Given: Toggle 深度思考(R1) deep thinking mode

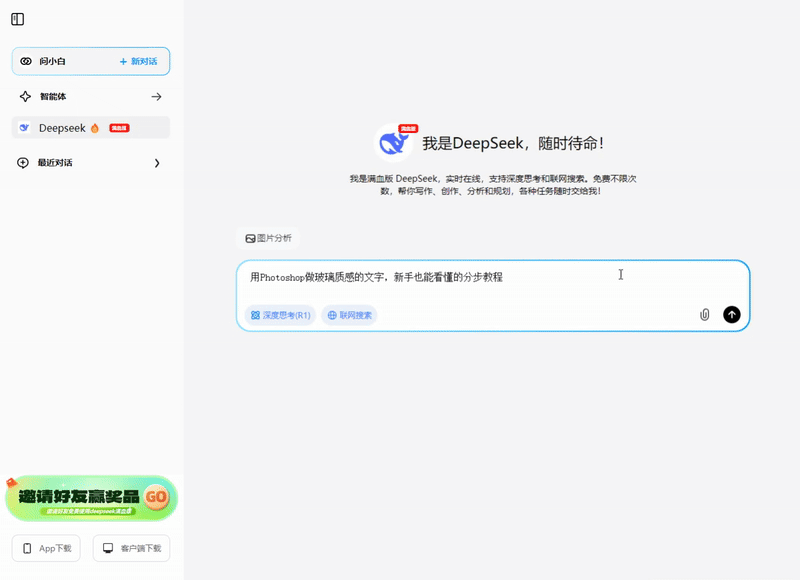Looking at the screenshot, I should 281,315.
